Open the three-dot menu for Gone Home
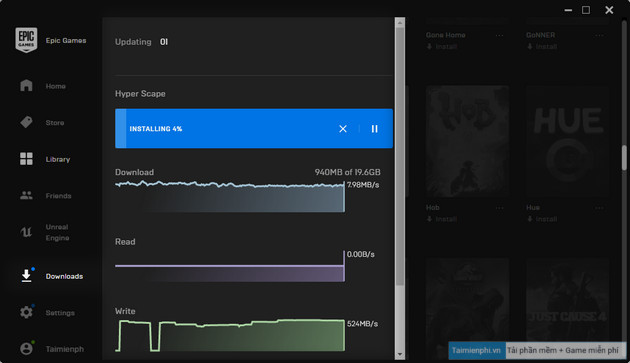This screenshot has height=363, width=630. point(499,35)
